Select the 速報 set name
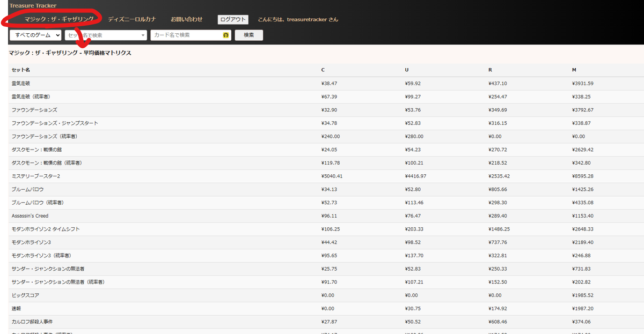Screen dimensions: 644x334 (18, 309)
